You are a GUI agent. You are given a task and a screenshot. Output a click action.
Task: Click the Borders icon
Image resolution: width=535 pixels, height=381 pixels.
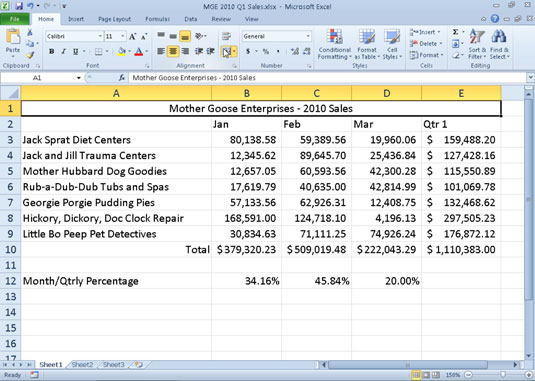(99, 52)
